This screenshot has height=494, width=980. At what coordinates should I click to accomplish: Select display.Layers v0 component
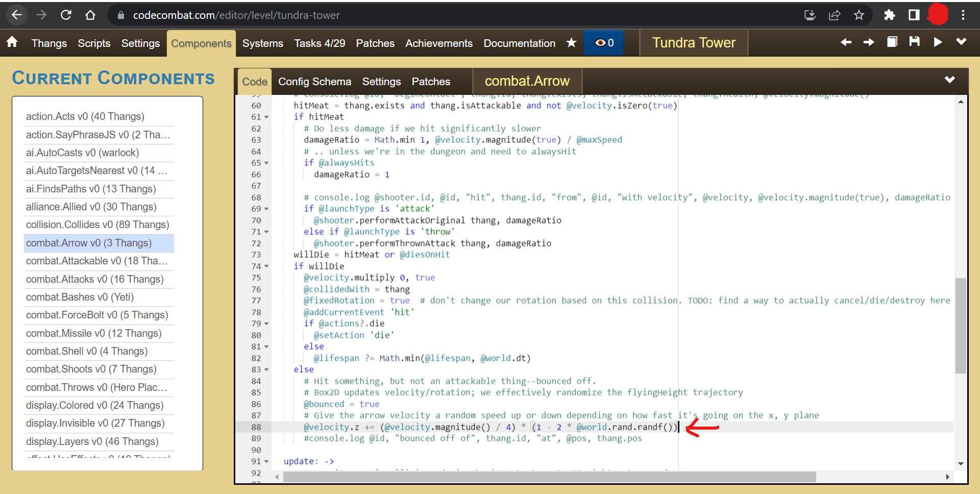coord(99,442)
